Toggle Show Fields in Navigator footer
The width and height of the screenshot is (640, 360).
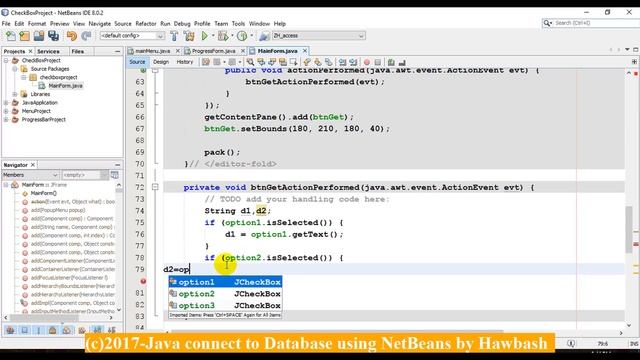coord(24,330)
